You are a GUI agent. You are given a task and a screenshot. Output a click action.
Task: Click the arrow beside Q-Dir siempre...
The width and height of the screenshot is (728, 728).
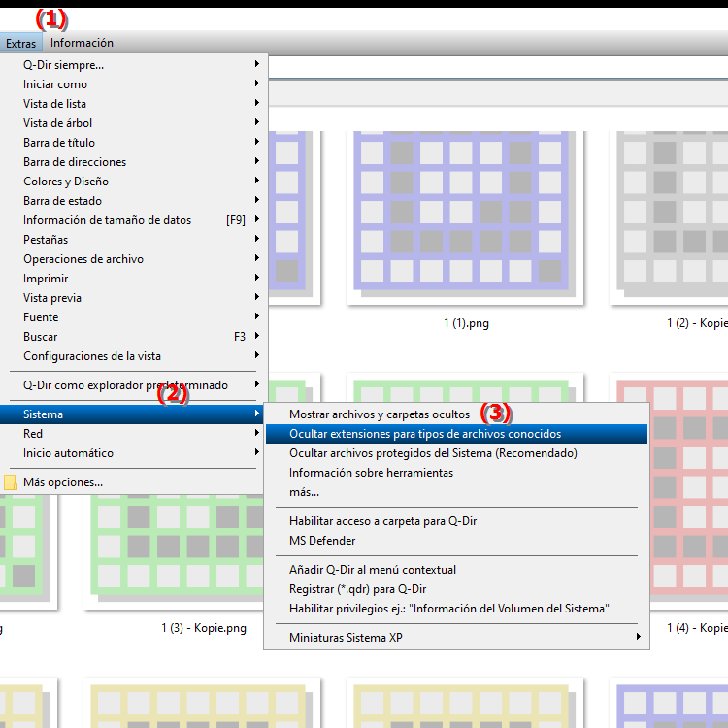(257, 64)
